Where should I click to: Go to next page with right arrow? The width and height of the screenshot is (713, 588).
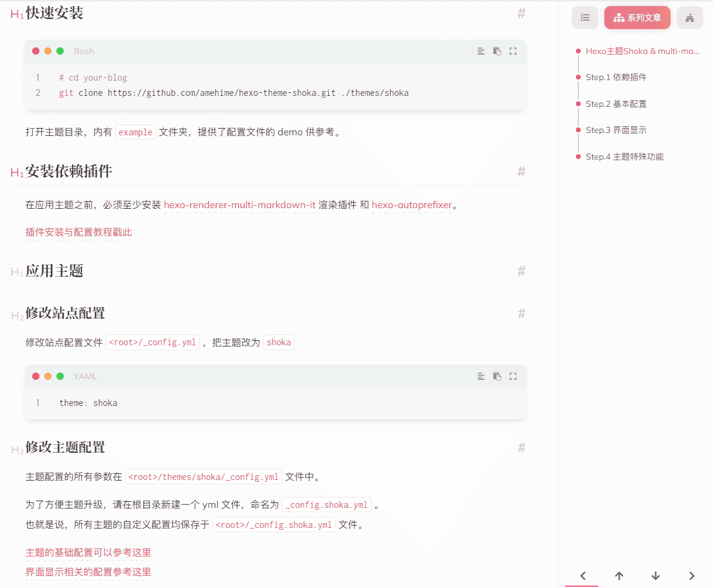[692, 576]
